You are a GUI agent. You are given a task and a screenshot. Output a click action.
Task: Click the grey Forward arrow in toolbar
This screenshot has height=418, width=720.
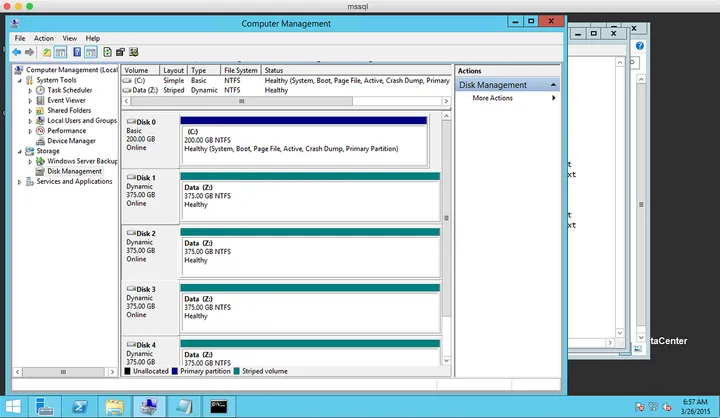[29, 52]
